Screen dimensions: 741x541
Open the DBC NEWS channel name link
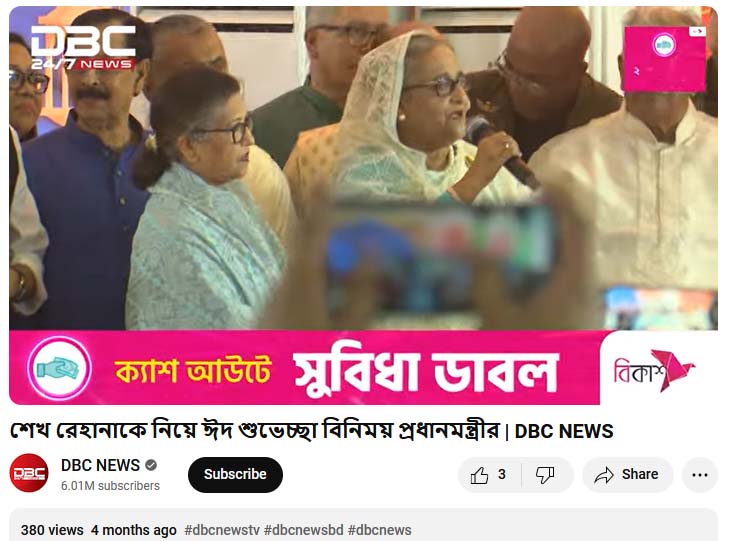[101, 465]
